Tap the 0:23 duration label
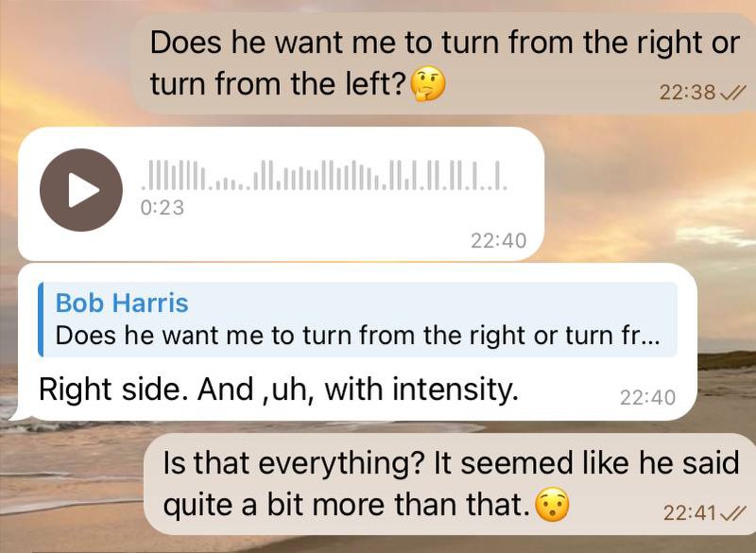This screenshot has width=756, height=553. point(162,208)
